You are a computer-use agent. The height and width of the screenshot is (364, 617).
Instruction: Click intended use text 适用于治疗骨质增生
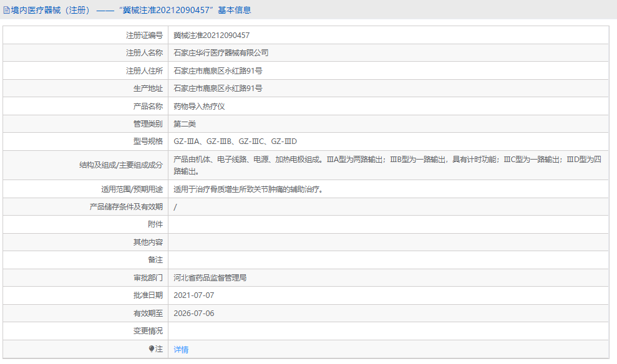click(x=249, y=189)
